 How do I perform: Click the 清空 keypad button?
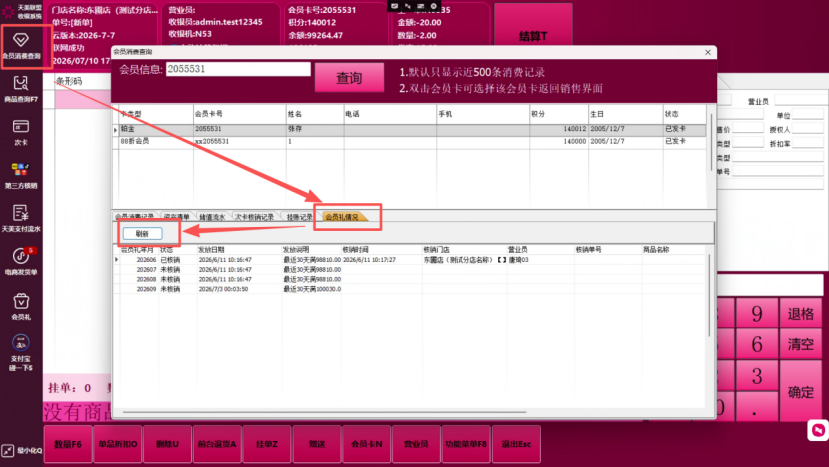point(800,344)
